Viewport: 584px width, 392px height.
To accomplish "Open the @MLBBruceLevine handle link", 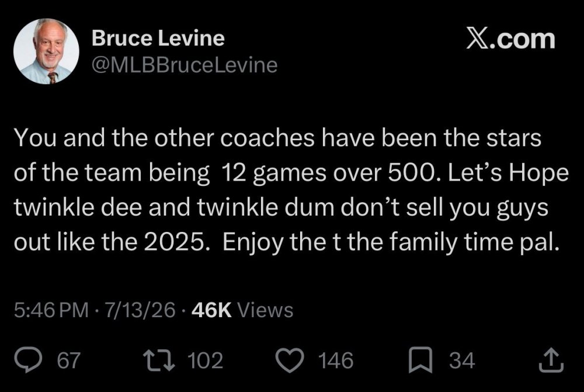I will pyautogui.click(x=185, y=65).
